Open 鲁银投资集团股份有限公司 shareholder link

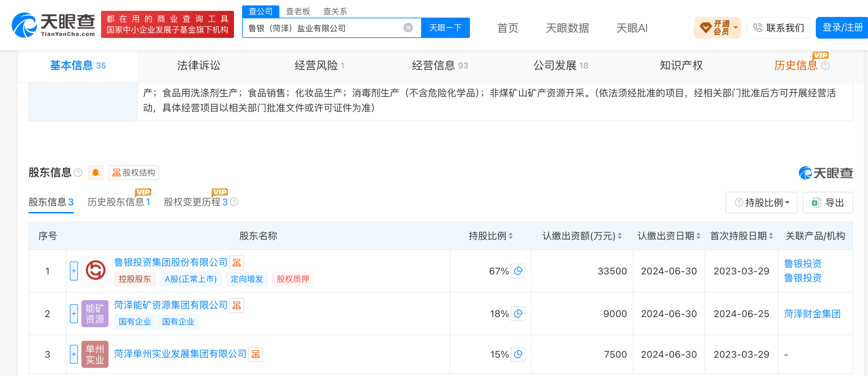[171, 263]
